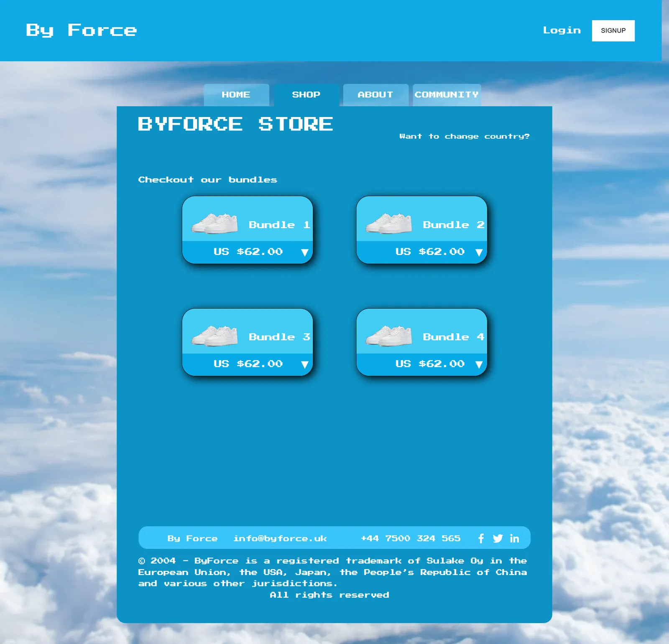Open the LinkedIn icon in footer
The height and width of the screenshot is (644, 669).
point(515,538)
